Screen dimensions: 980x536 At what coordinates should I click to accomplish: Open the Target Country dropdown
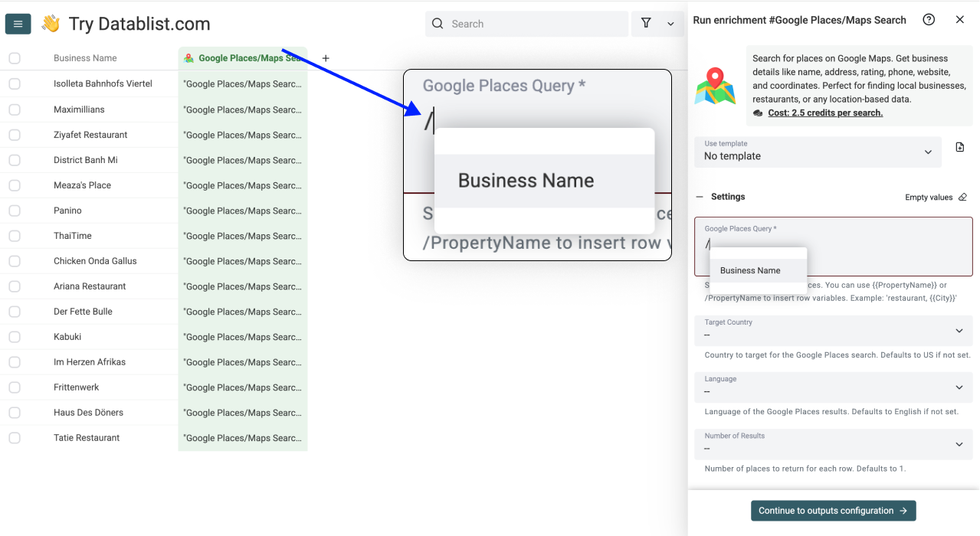pos(833,331)
